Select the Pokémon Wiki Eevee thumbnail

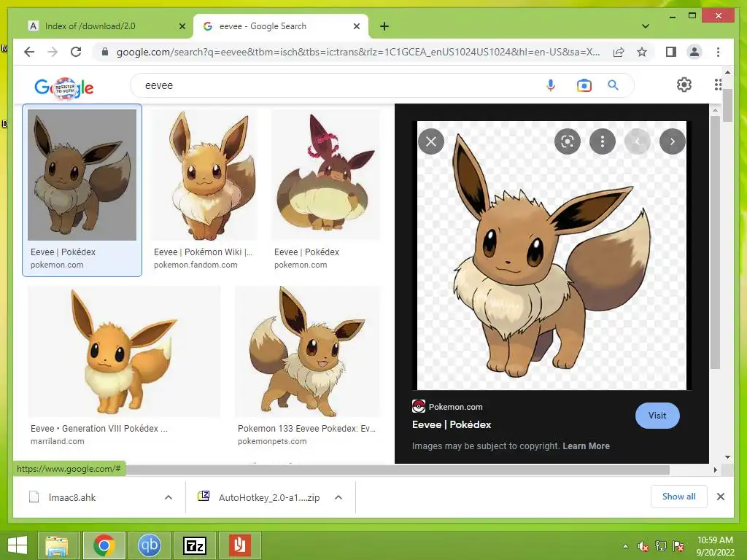click(x=204, y=175)
